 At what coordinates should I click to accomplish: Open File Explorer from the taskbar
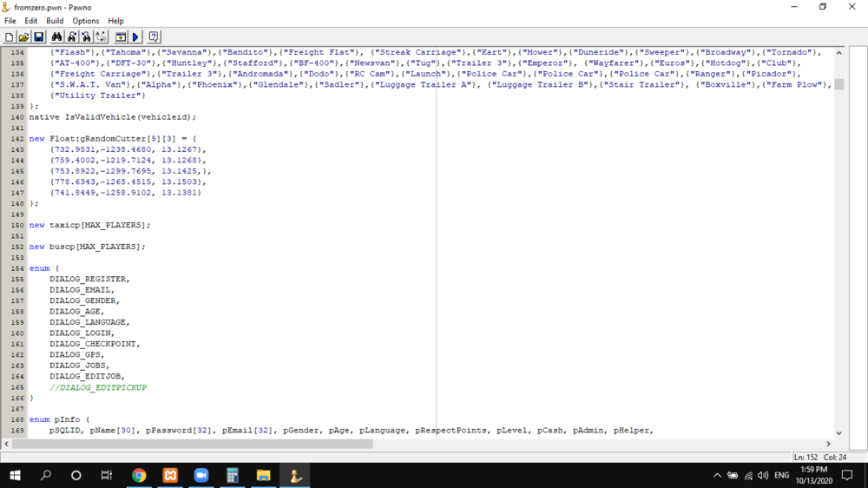263,475
